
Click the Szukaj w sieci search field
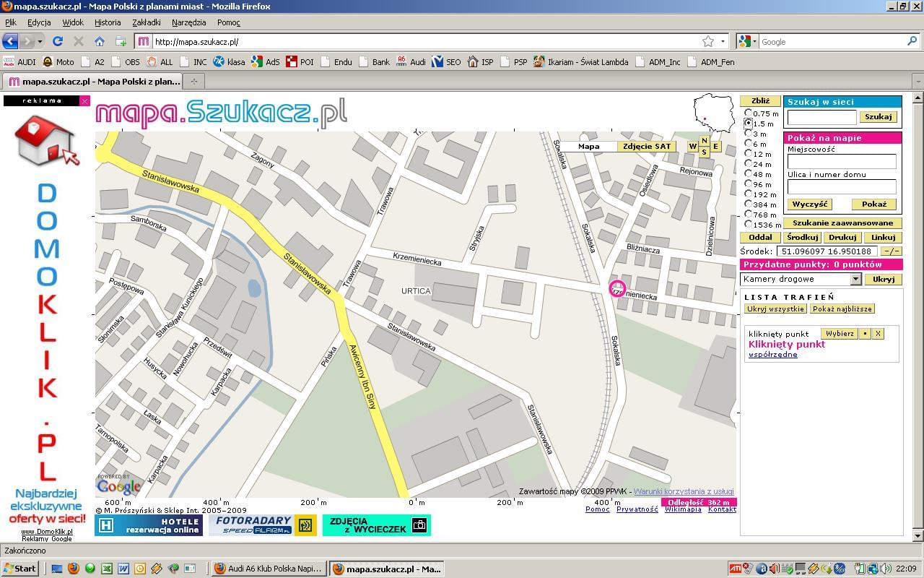[821, 116]
